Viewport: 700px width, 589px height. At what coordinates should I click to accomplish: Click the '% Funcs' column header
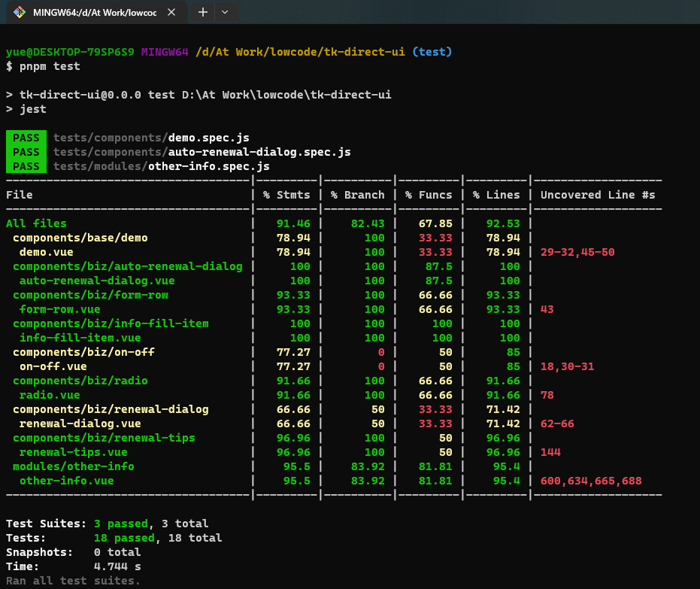click(x=429, y=195)
